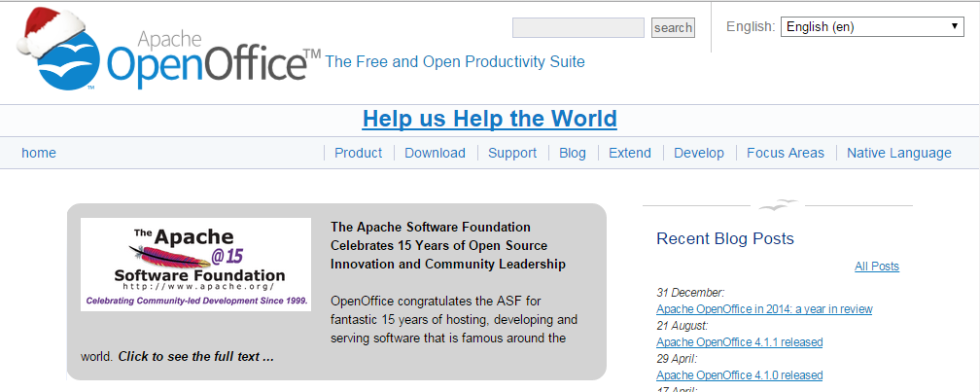Go to the home menu item
This screenshot has width=980, height=392.
point(39,153)
